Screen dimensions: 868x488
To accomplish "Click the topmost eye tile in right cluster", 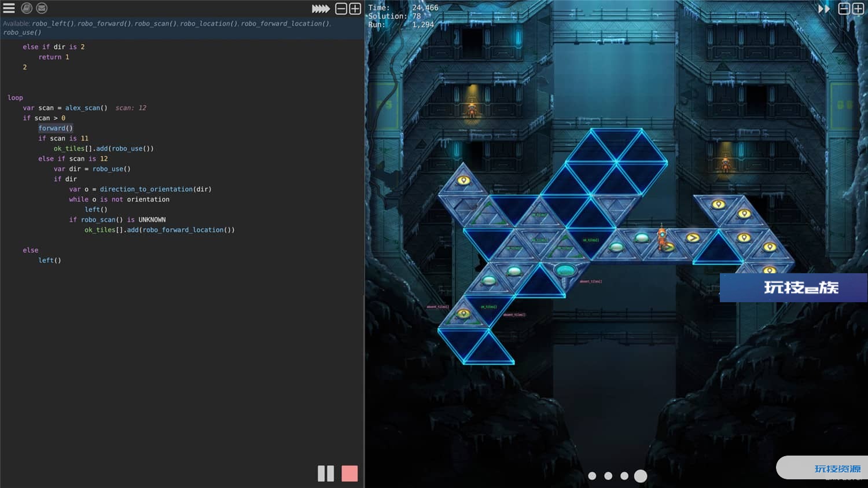I will coord(718,204).
